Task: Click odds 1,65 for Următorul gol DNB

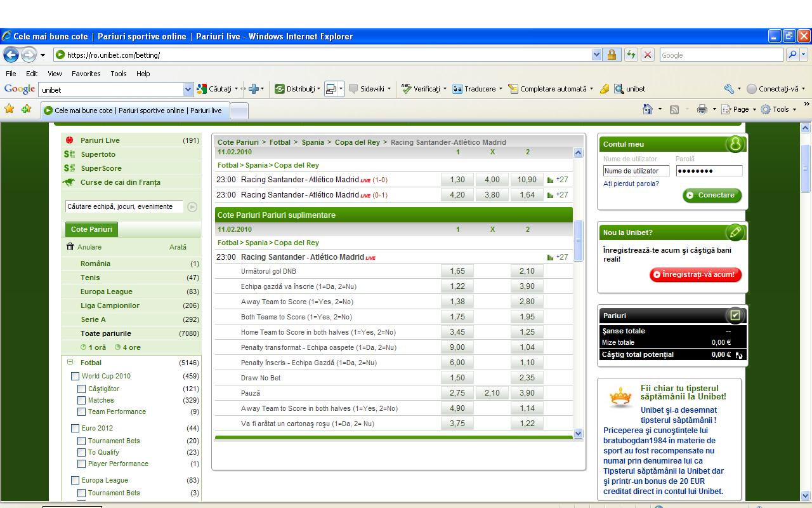Action: click(457, 271)
